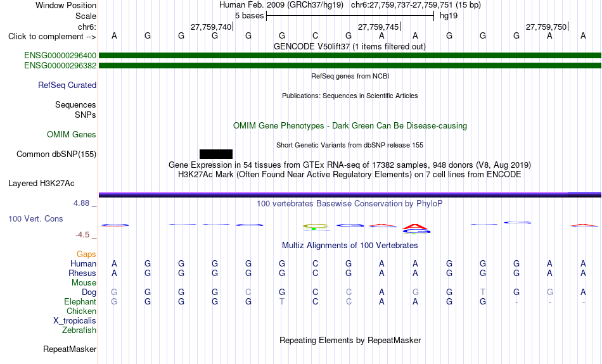Click the Dog species label

89,292
